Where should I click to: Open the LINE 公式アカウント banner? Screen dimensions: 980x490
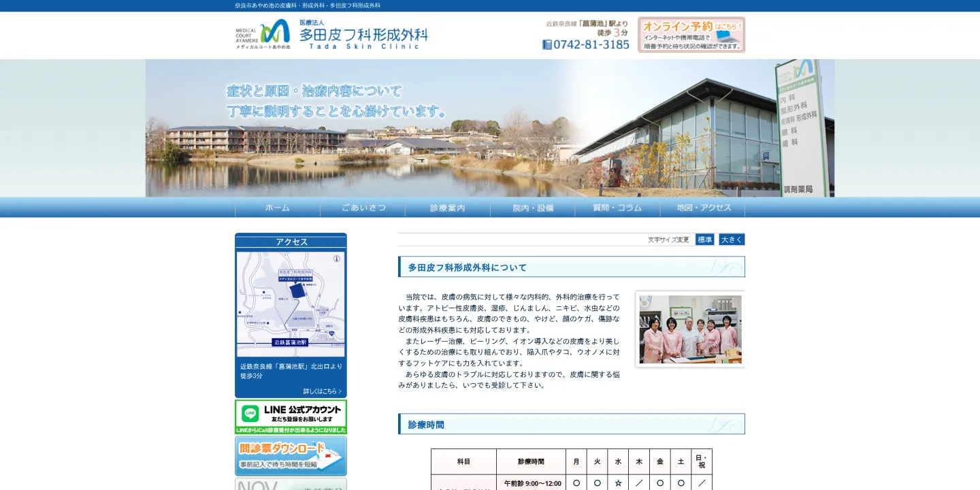click(x=291, y=416)
